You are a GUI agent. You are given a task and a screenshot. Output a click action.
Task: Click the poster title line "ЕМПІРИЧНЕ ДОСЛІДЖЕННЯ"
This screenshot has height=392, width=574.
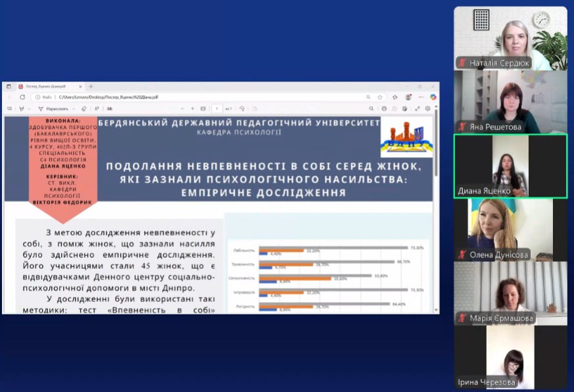(264, 193)
